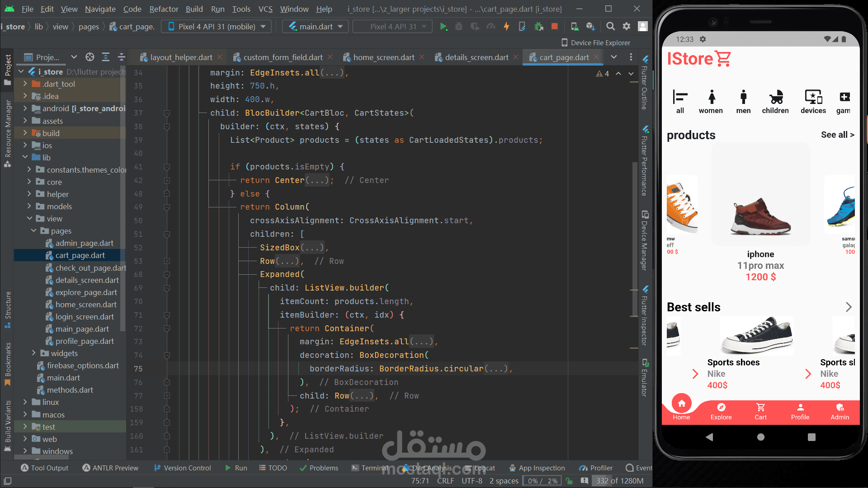Collapse the pages folder in project tree
Image resolution: width=868 pixels, height=488 pixels.
(34, 230)
